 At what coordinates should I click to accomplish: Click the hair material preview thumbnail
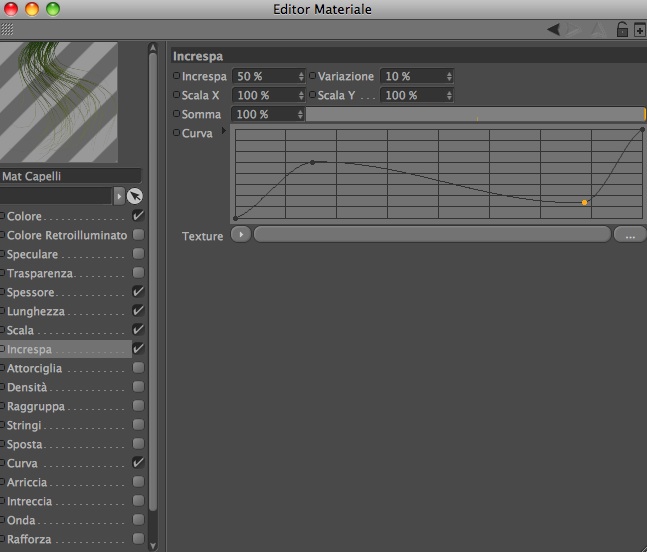click(59, 102)
